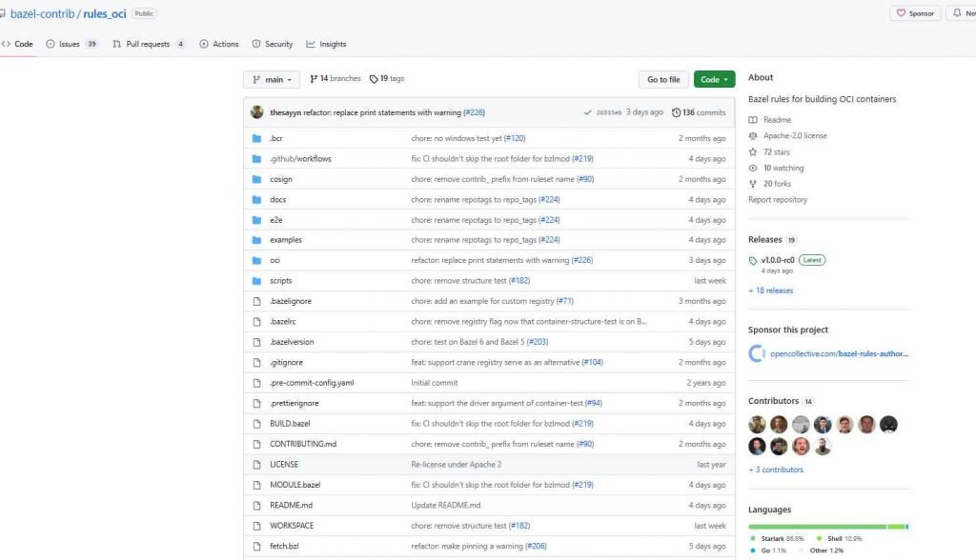Screen dimensions: 976x560
Task: Click the Readme book icon
Action: [x=753, y=119]
